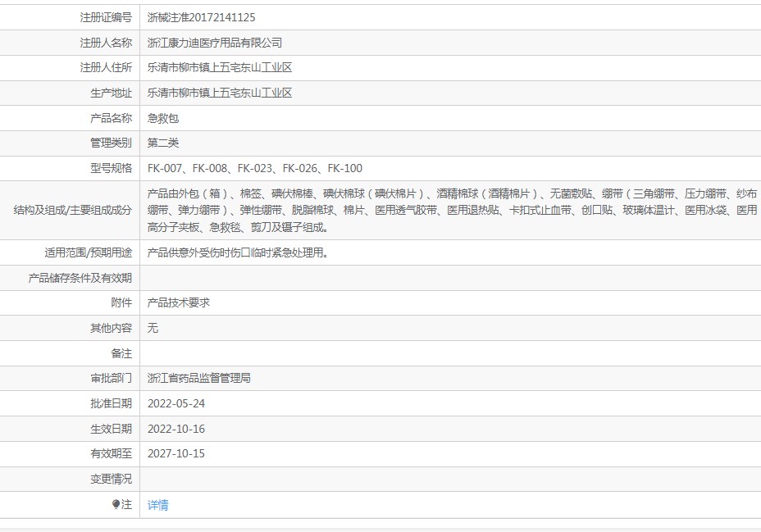Click approving department 浙江省药品监督管理局
Screen dimensions: 761x532
click(199, 378)
